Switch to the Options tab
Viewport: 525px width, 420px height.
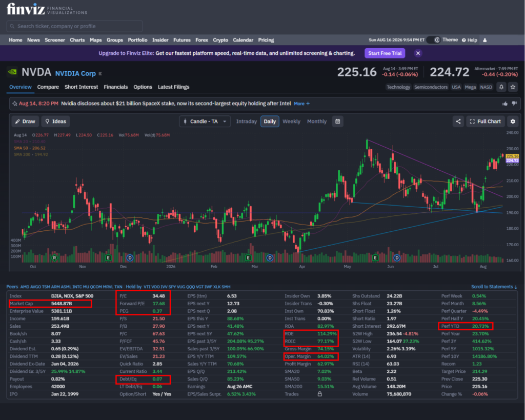[143, 87]
